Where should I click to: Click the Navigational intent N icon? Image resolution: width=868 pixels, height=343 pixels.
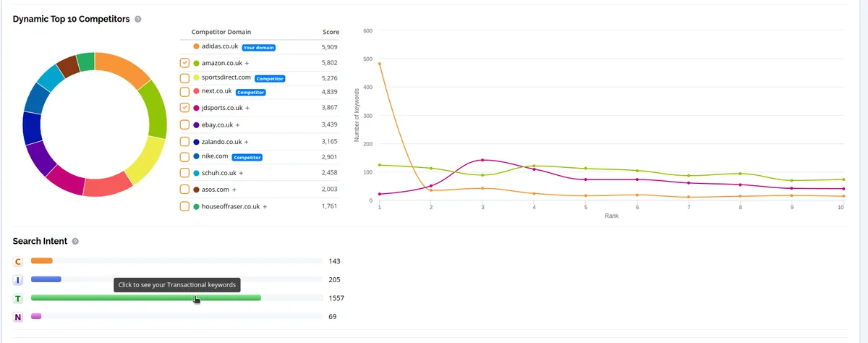coord(18,317)
